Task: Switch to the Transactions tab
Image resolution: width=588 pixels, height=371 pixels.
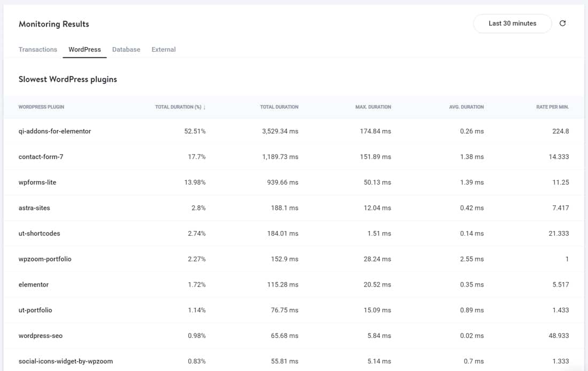Action: point(37,49)
